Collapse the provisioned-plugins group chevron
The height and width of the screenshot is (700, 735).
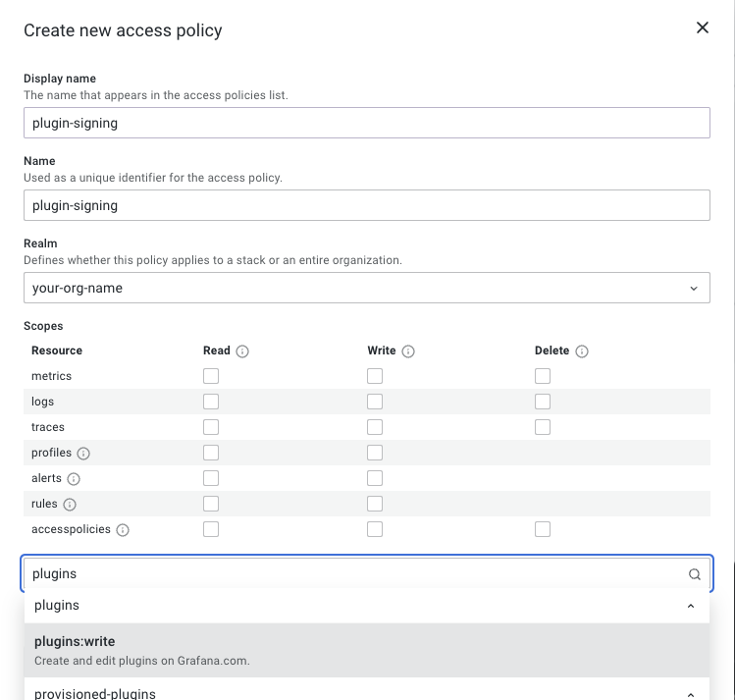tap(691, 694)
